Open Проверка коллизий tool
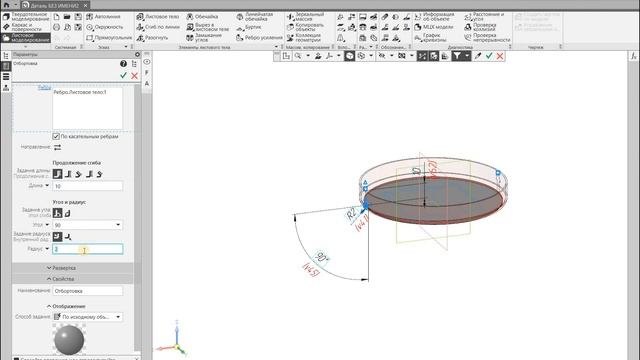Viewport: 640px width, 360px height. (x=480, y=27)
